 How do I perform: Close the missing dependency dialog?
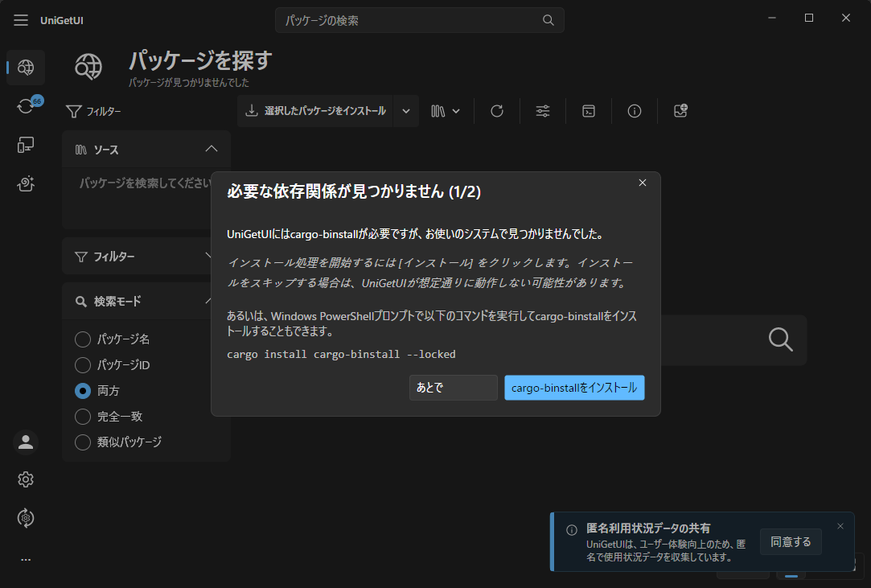[x=643, y=183]
